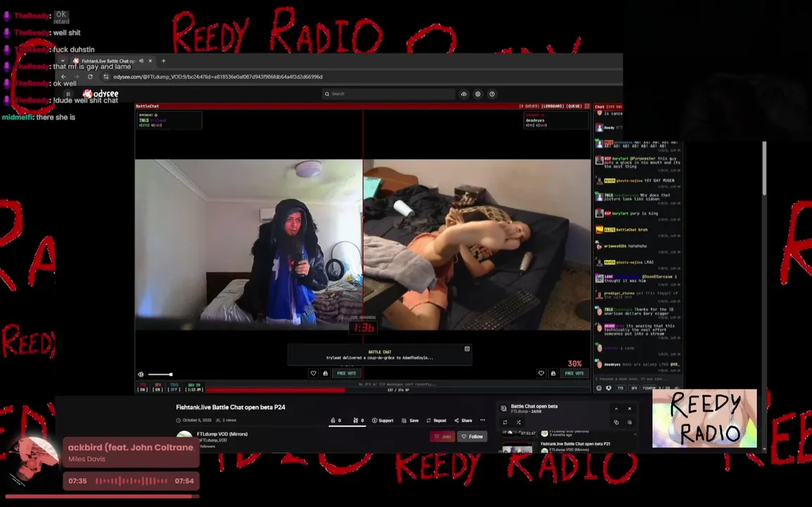The height and width of the screenshot is (507, 812).
Task: Collapse the playlist panel chevron
Action: point(616,408)
